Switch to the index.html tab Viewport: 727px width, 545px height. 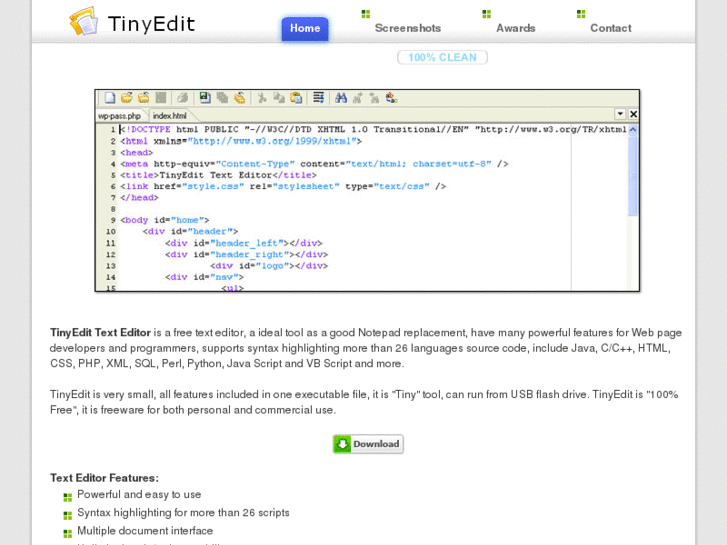tap(170, 116)
